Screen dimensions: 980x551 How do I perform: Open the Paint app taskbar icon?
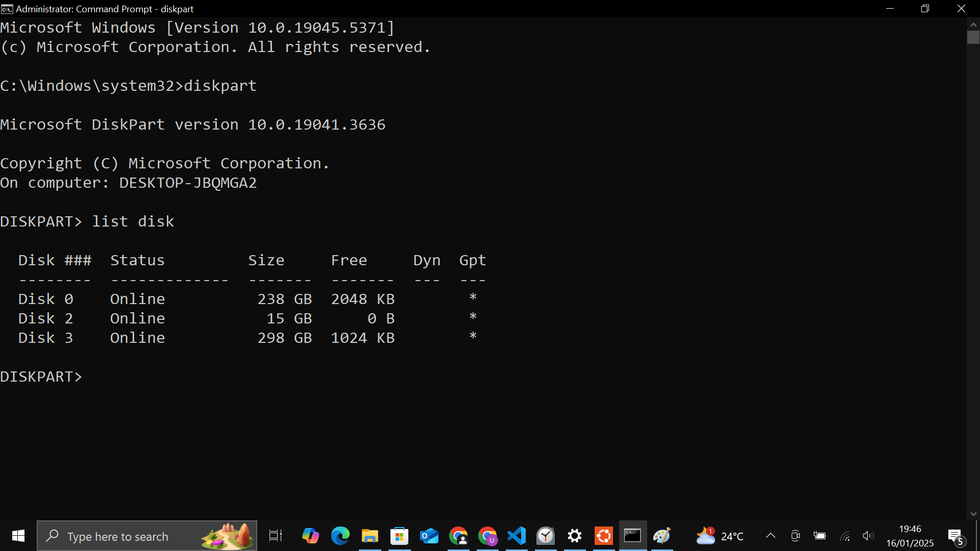tap(662, 536)
